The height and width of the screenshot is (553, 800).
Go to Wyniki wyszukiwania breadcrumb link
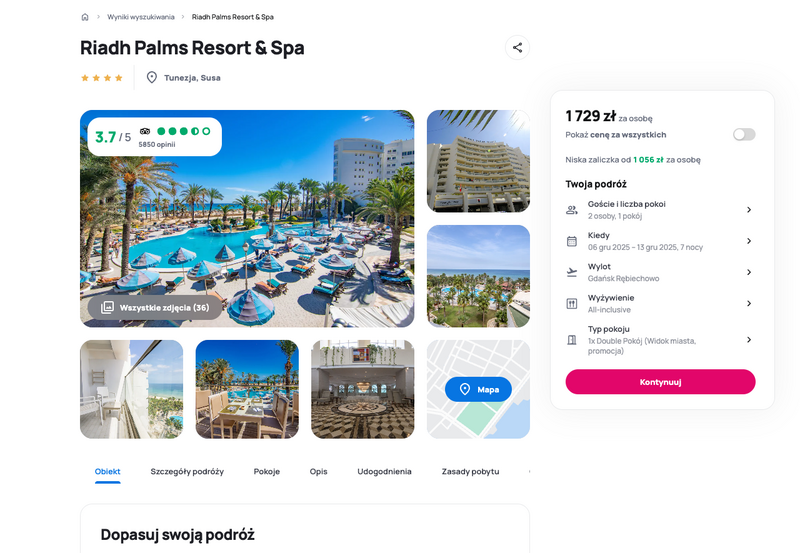point(141,17)
